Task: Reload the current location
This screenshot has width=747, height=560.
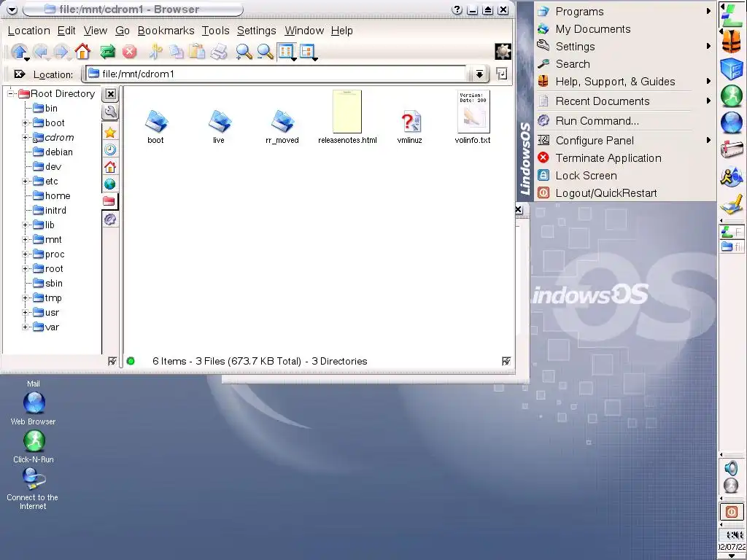Action: [108, 52]
